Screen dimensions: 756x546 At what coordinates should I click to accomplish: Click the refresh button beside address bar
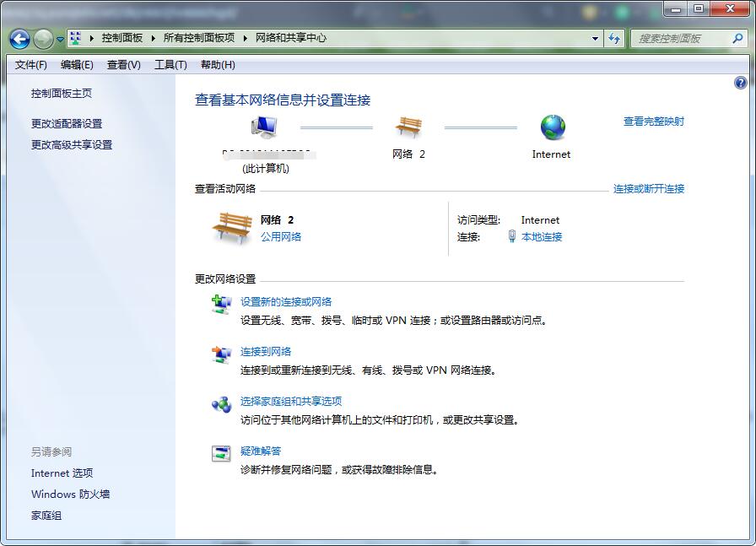click(613, 38)
